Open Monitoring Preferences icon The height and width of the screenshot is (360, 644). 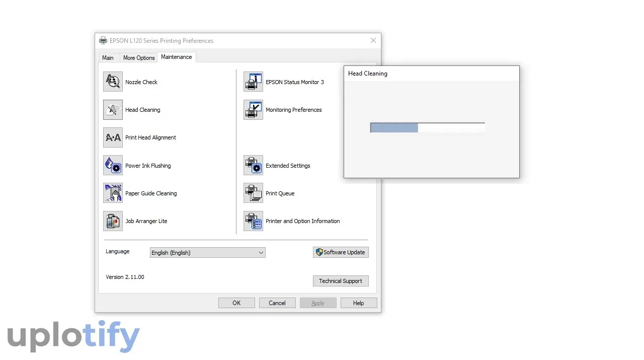point(253,110)
